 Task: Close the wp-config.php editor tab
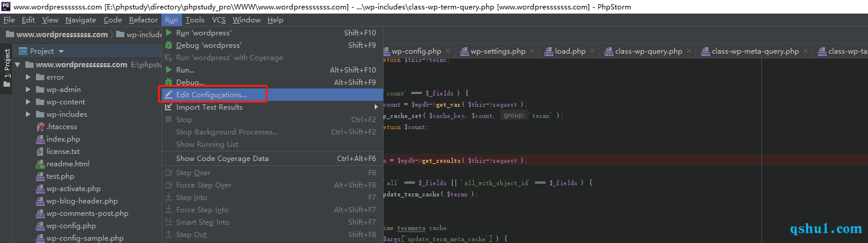pyautogui.click(x=448, y=51)
